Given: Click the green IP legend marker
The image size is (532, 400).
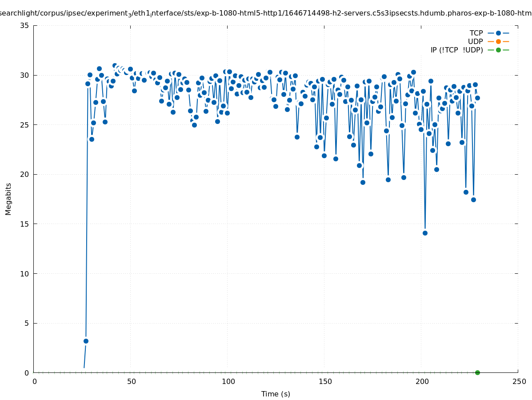Looking at the screenshot, I should [498, 50].
